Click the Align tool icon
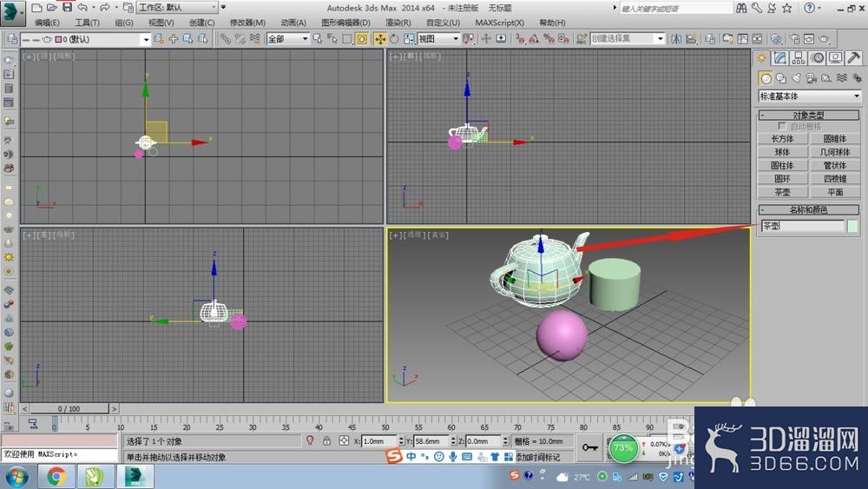Viewport: 868px width, 489px height. pyautogui.click(x=692, y=39)
